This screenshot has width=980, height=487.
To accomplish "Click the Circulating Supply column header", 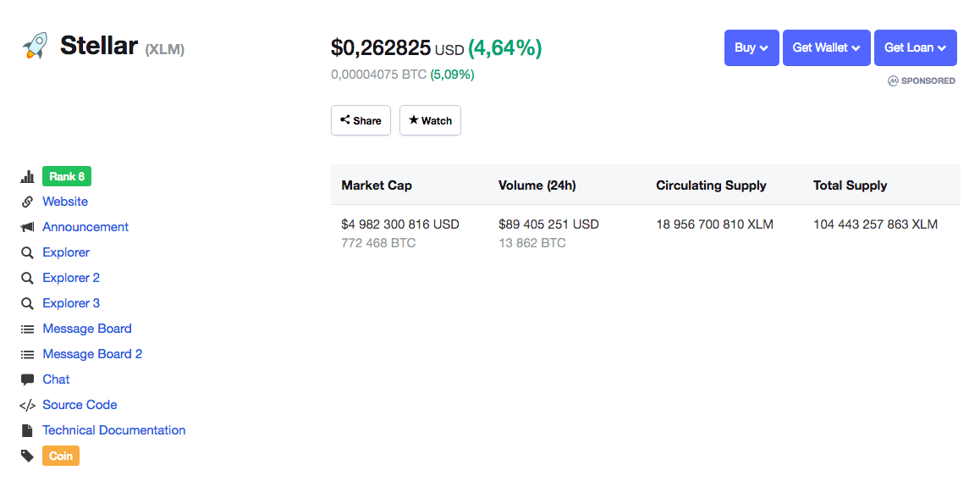I will [x=711, y=185].
